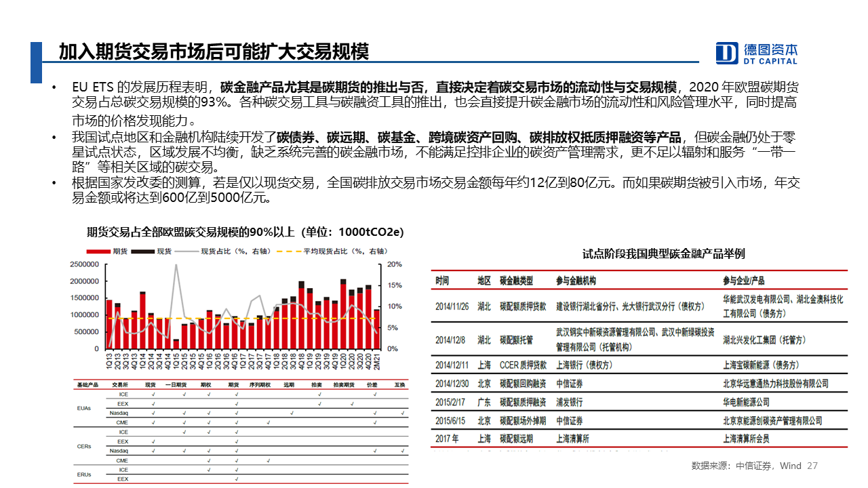Viewport: 868px width, 488px height.
Task: Click the page number 27
Action: [812, 466]
